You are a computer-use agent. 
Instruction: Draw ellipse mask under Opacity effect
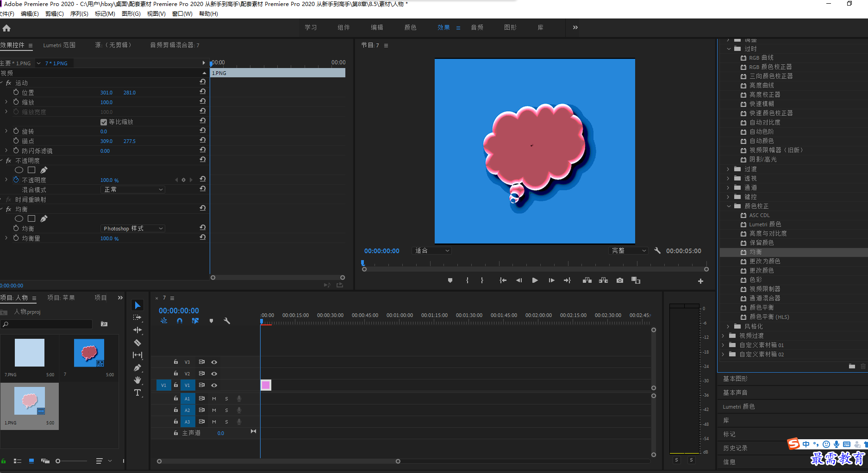click(x=19, y=170)
